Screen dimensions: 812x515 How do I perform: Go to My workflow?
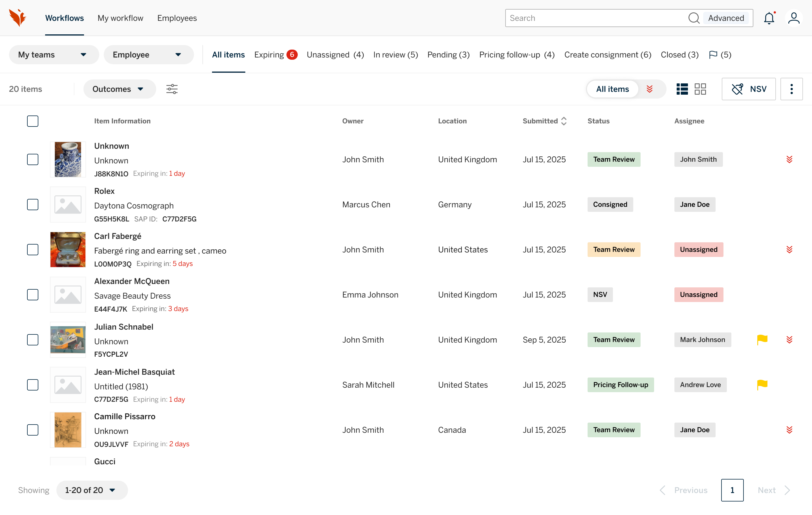coord(120,18)
